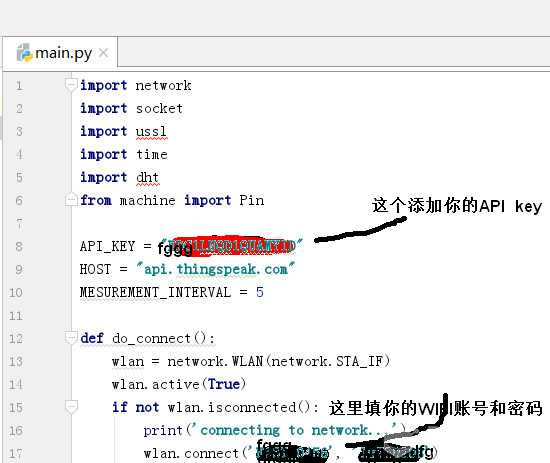This screenshot has height=463, width=550.
Task: Click line number 16 in the gutter
Action: click(x=16, y=430)
